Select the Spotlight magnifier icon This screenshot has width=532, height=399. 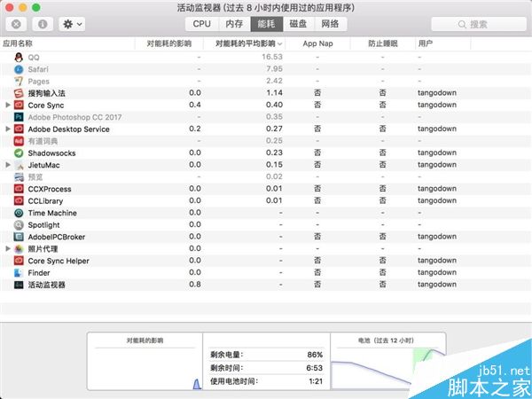[20, 225]
